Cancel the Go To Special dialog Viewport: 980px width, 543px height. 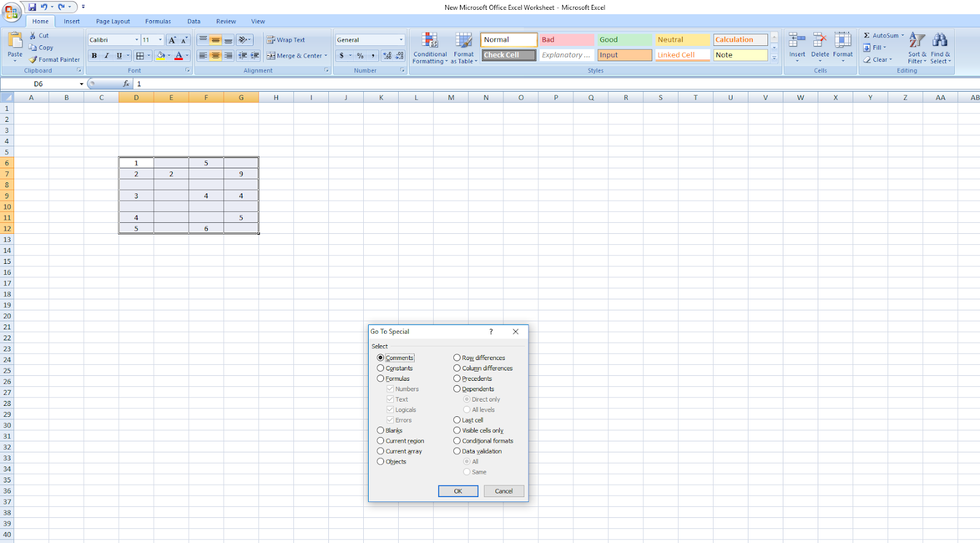point(504,491)
